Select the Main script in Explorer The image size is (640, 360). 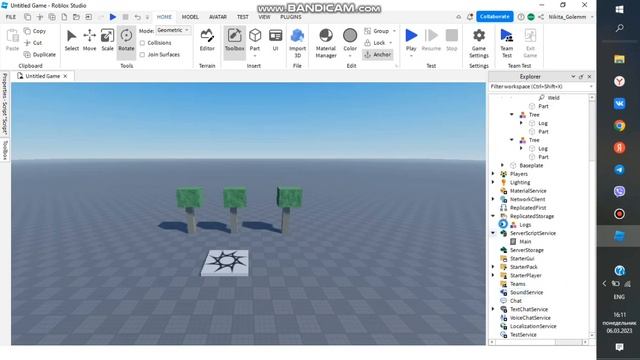click(x=525, y=242)
